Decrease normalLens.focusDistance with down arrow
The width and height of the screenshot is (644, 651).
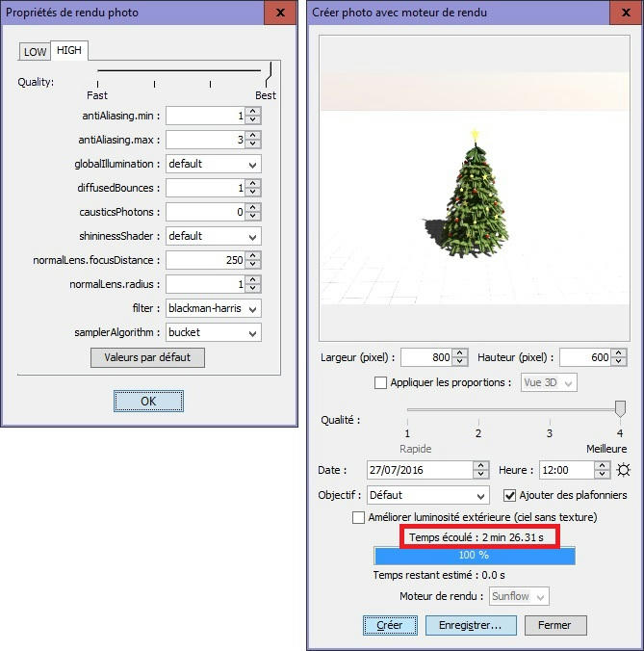point(253,265)
